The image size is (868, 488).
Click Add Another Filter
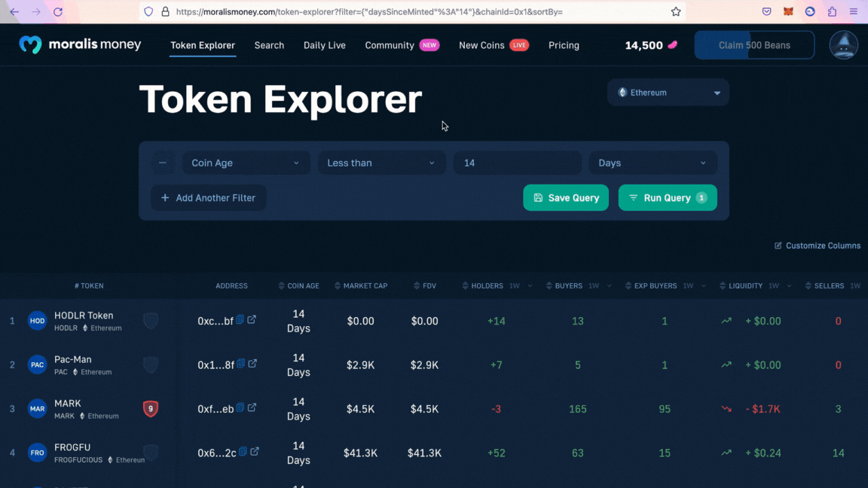pyautogui.click(x=208, y=197)
